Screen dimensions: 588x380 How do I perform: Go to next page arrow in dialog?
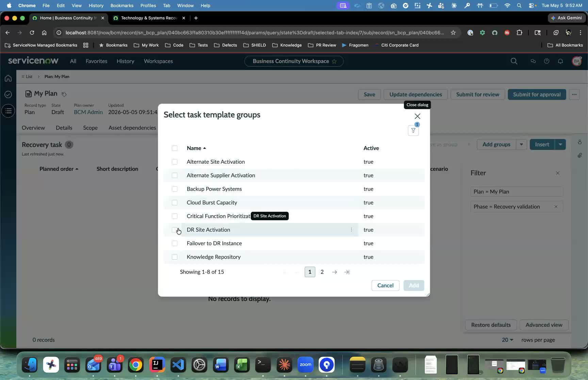click(334, 272)
